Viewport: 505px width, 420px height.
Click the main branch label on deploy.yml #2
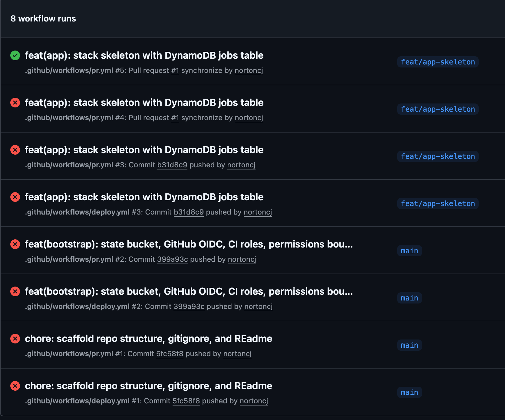coord(409,298)
